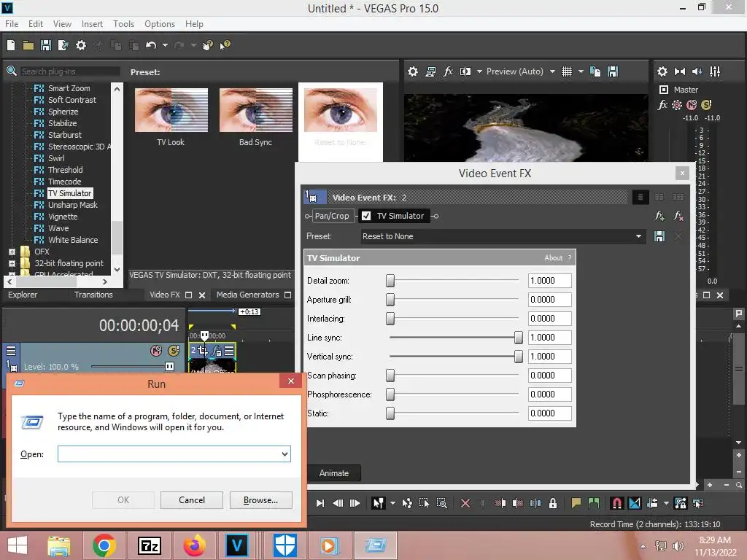Screen dimensions: 747x560
Task: Toggle Dim output on Master
Action: pos(697,71)
